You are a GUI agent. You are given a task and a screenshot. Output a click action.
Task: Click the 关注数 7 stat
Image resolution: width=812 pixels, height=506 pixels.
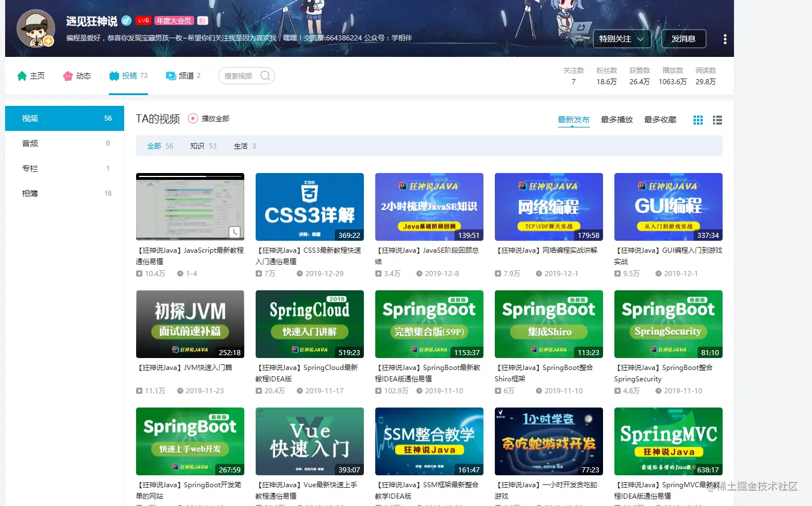tap(573, 76)
